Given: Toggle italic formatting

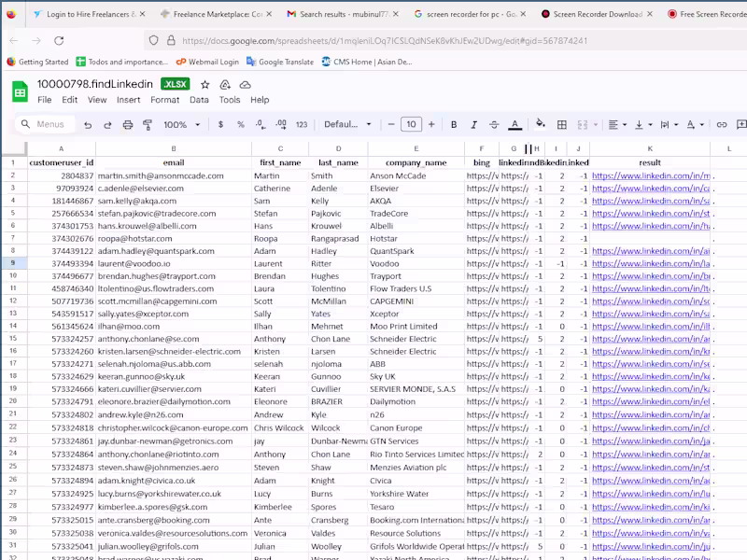Looking at the screenshot, I should click(x=474, y=124).
